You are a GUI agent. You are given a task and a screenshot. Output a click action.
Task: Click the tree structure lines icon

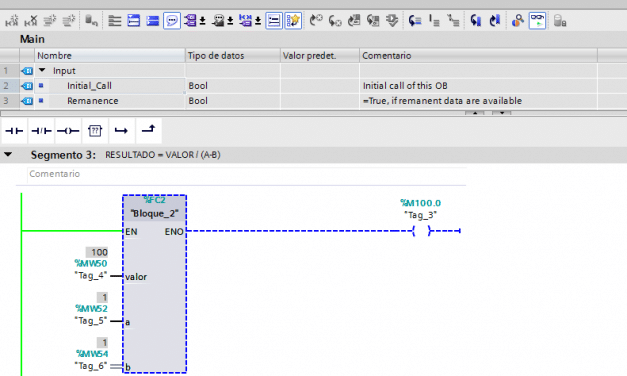pos(453,20)
